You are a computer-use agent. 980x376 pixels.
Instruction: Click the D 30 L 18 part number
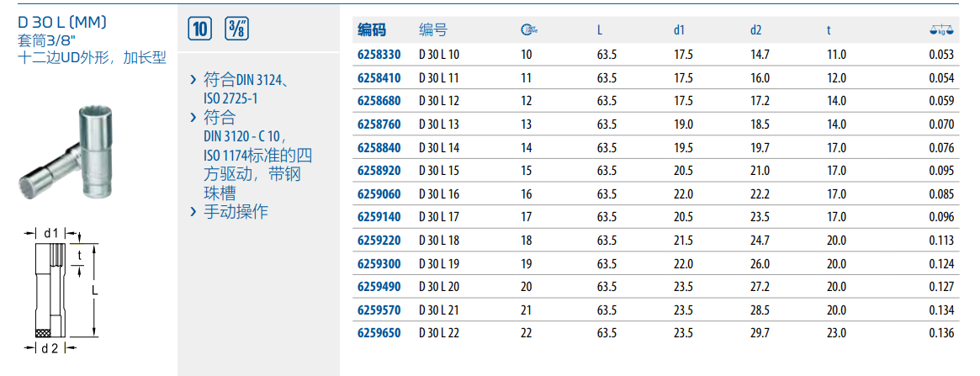click(439, 241)
